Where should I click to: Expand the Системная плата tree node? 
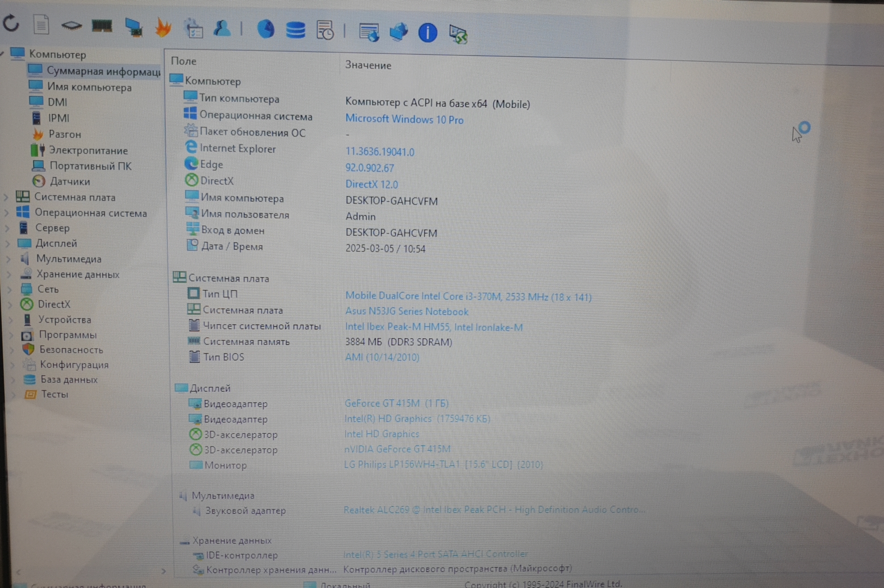click(x=5, y=197)
